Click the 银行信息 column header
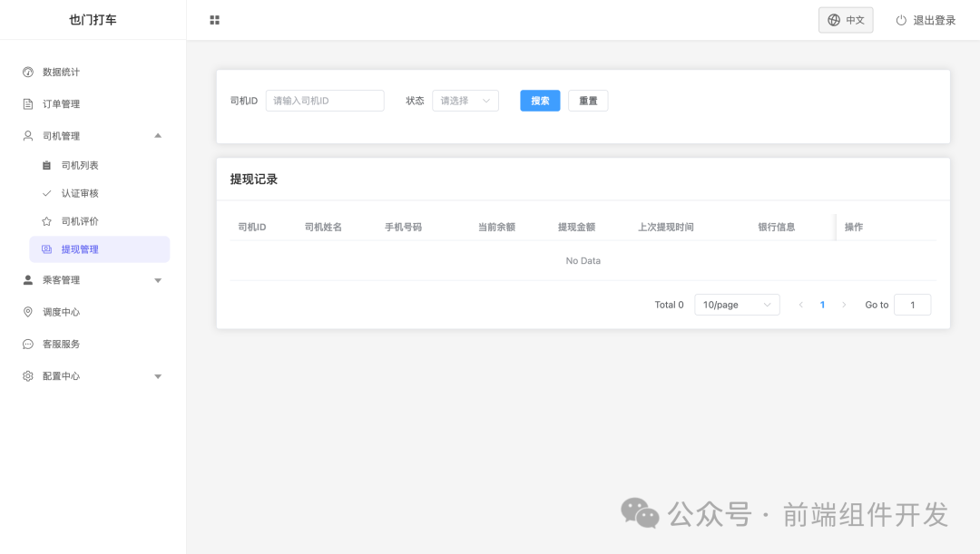Viewport: 980px width, 554px height. pyautogui.click(x=777, y=227)
